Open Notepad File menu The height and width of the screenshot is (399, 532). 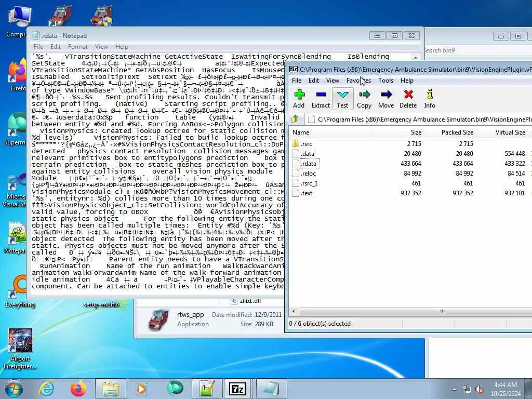click(38, 46)
